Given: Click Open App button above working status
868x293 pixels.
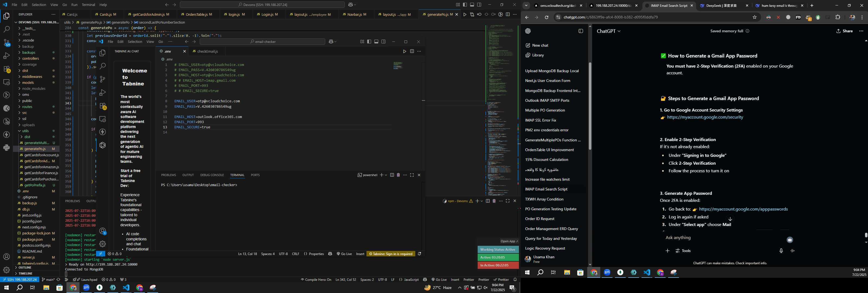Looking at the screenshot, I should point(509,241).
